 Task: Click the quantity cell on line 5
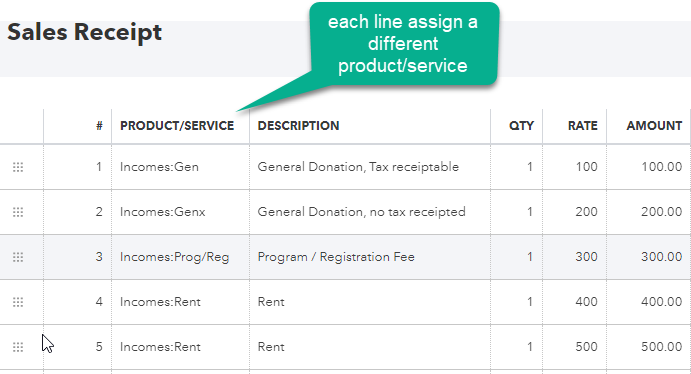pos(516,347)
